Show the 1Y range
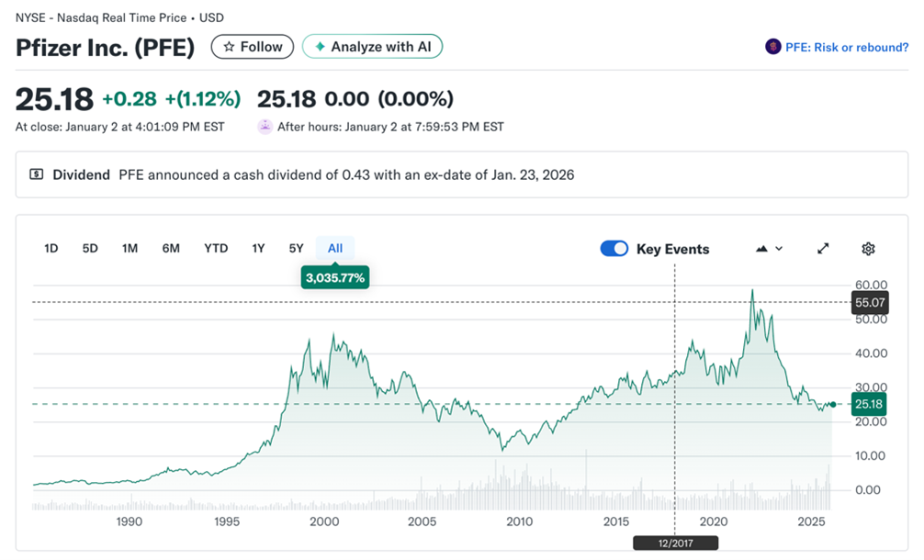 [x=258, y=248]
